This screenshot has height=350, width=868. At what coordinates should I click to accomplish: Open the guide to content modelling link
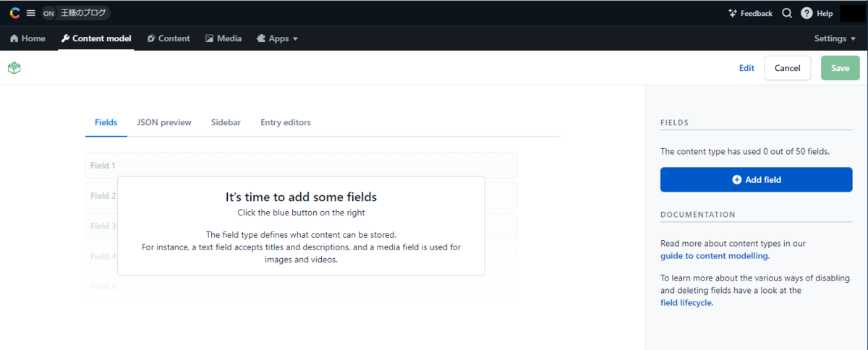715,256
